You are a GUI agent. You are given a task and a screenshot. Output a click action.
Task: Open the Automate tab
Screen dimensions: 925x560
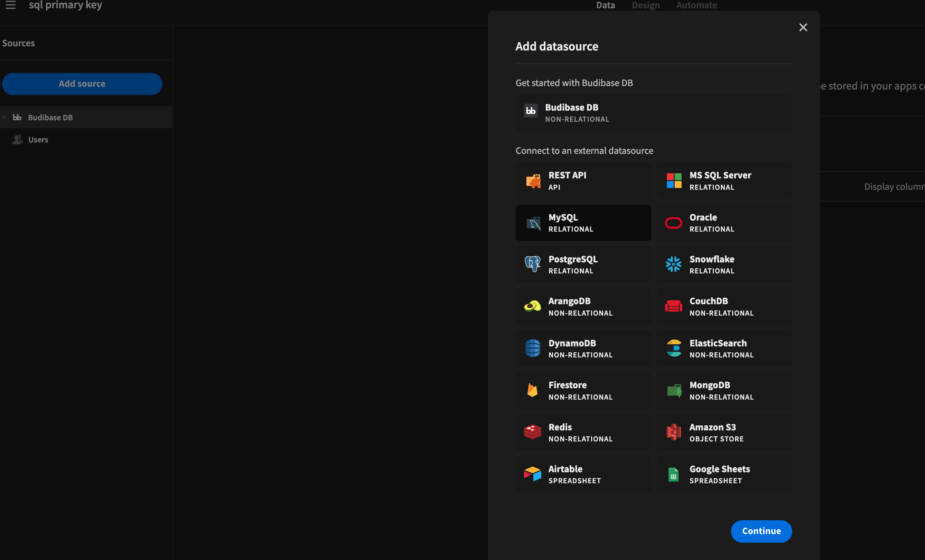tap(697, 5)
